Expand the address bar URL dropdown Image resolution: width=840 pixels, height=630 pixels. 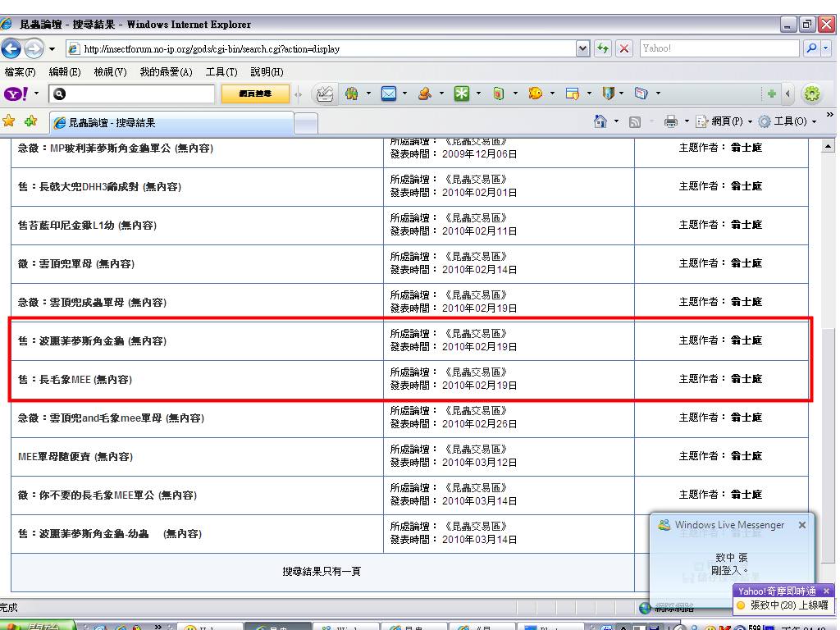[582, 48]
